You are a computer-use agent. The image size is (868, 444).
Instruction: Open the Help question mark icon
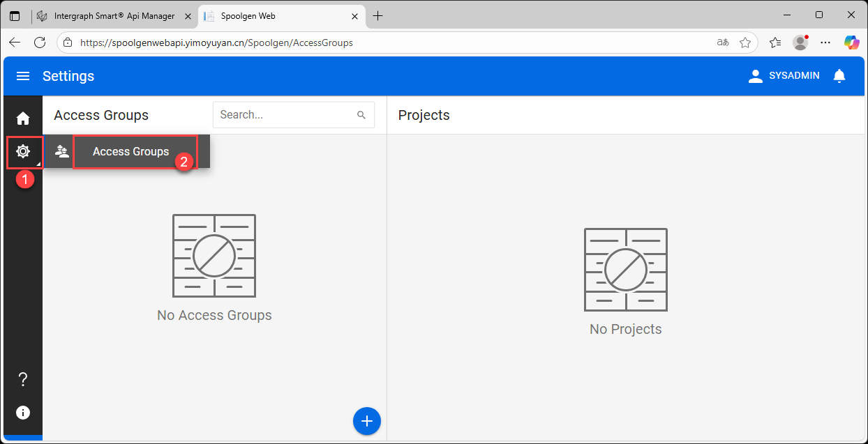(x=23, y=379)
